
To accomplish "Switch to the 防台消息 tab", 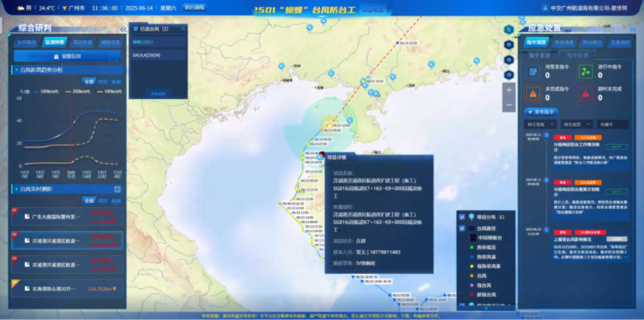I will (x=564, y=42).
